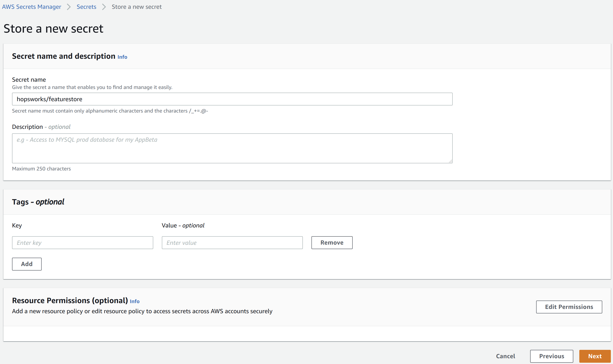Viewport: 613px width, 364px height.
Task: Click the Store a new secret page title
Action: [53, 29]
